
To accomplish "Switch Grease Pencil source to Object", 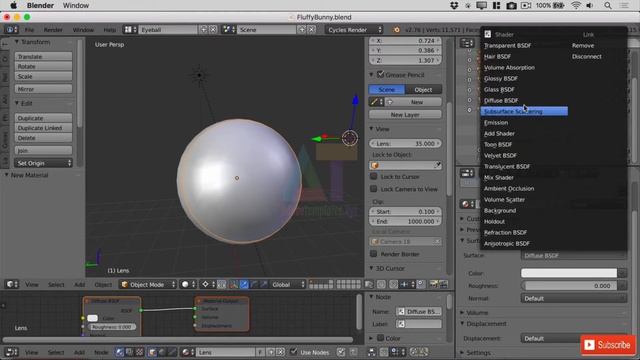I will pos(423,89).
